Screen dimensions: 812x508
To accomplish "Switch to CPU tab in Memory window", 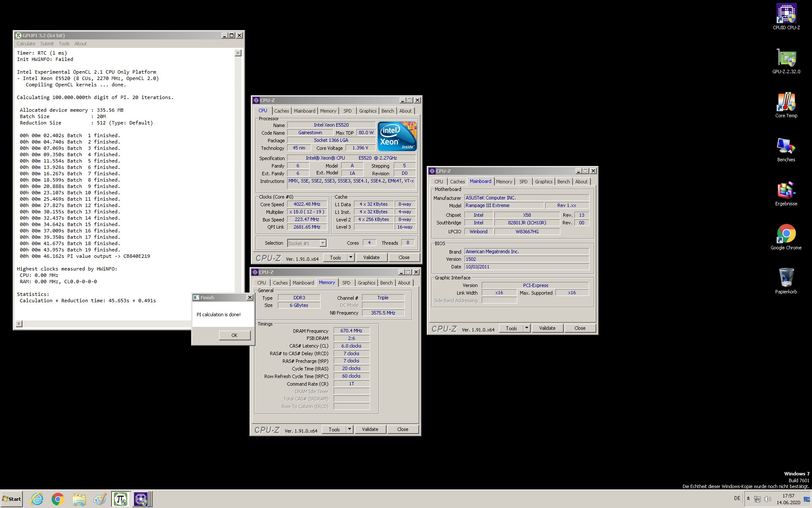I will (262, 283).
